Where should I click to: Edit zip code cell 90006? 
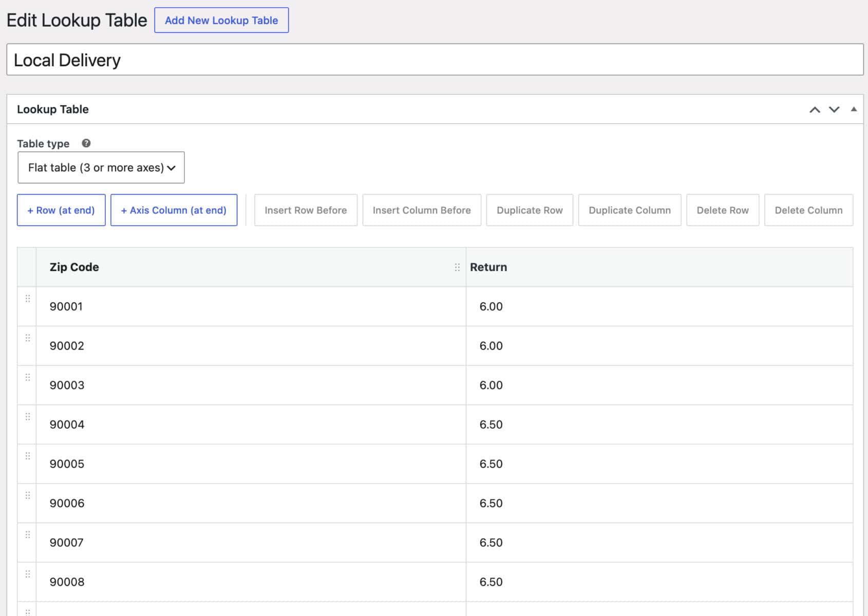point(251,503)
